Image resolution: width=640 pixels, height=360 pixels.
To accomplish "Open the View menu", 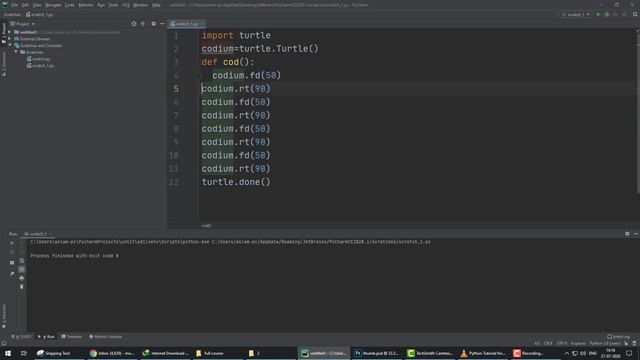I will tap(37, 5).
